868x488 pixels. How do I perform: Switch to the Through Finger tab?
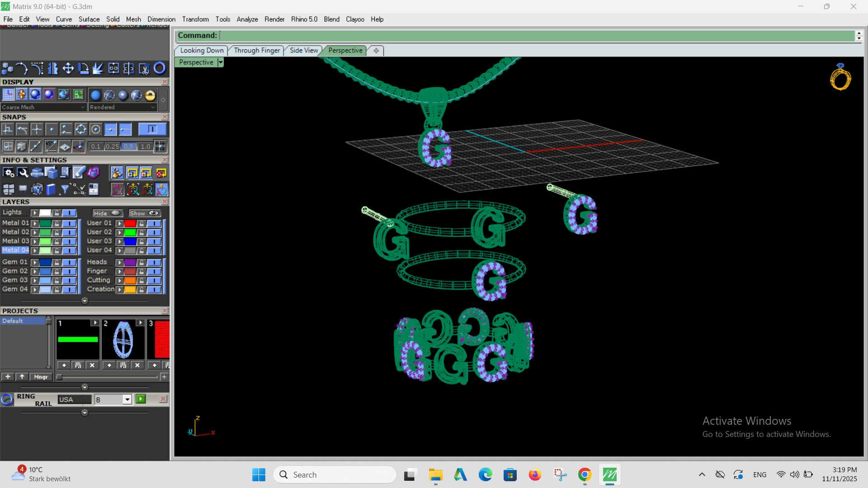[257, 51]
